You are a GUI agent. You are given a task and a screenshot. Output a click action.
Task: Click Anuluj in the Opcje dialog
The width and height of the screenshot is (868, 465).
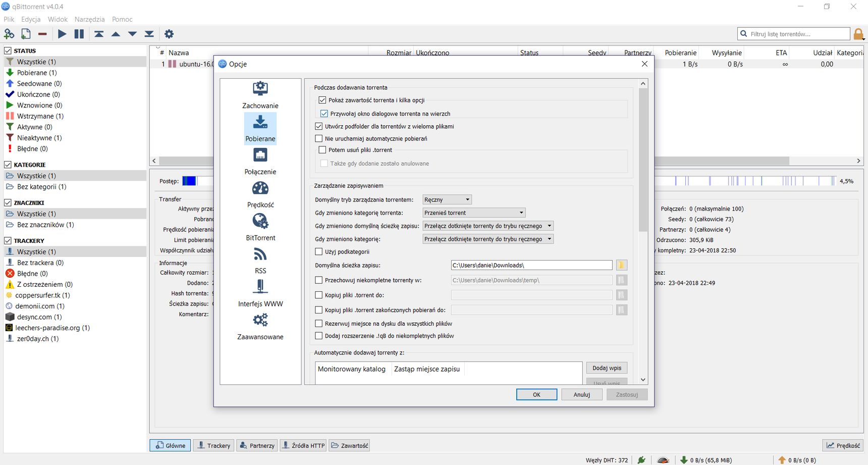click(x=582, y=395)
